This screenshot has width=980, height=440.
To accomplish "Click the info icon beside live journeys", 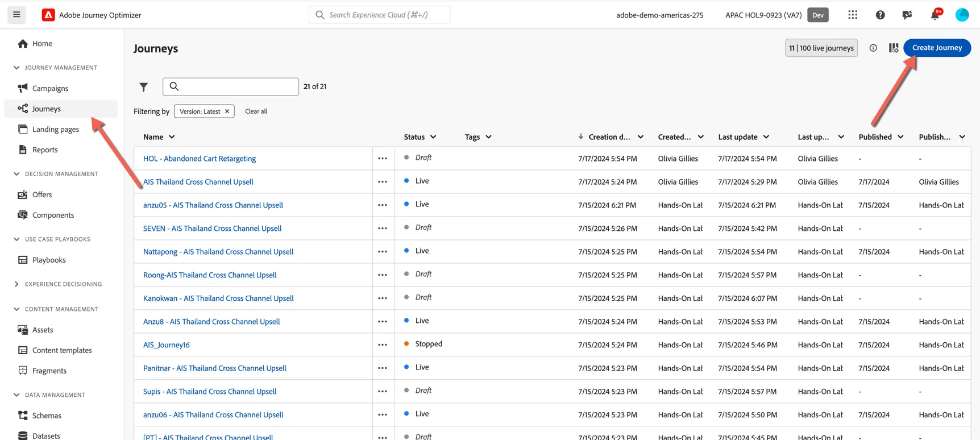I will (x=873, y=48).
